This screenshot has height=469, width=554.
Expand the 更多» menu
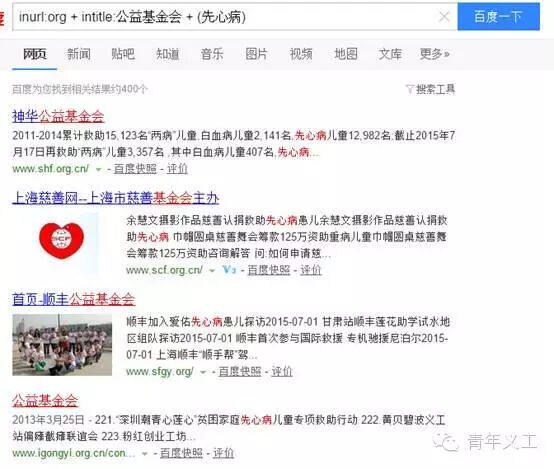click(435, 54)
